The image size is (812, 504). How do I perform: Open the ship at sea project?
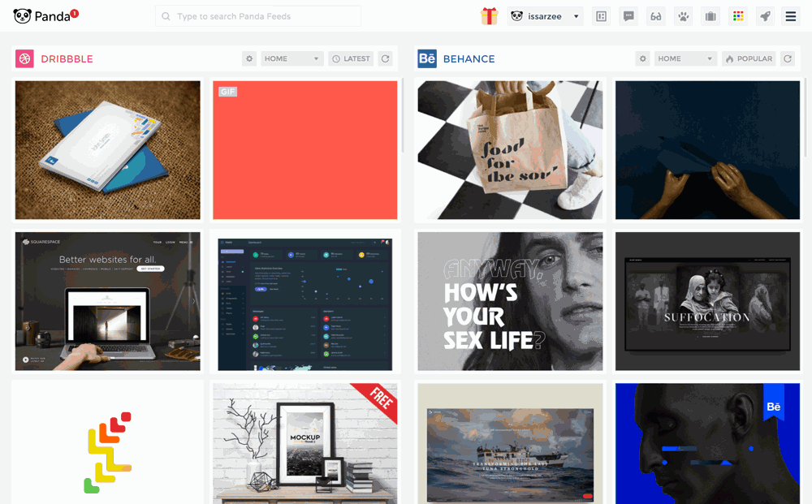[510, 443]
